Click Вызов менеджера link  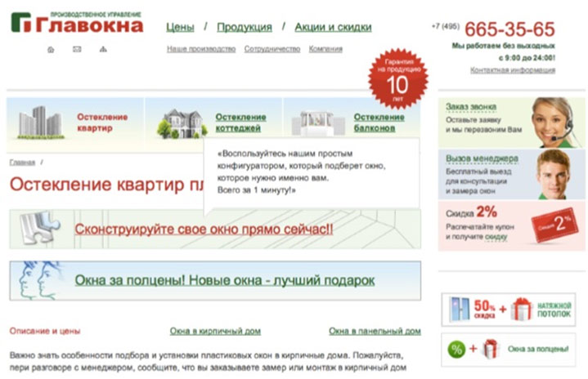pyautogui.click(x=482, y=158)
